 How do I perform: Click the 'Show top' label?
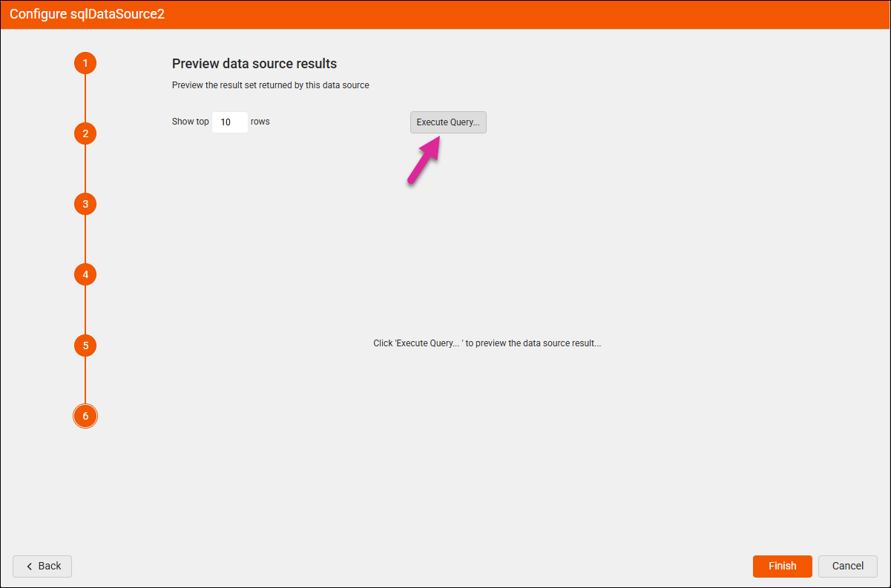191,122
